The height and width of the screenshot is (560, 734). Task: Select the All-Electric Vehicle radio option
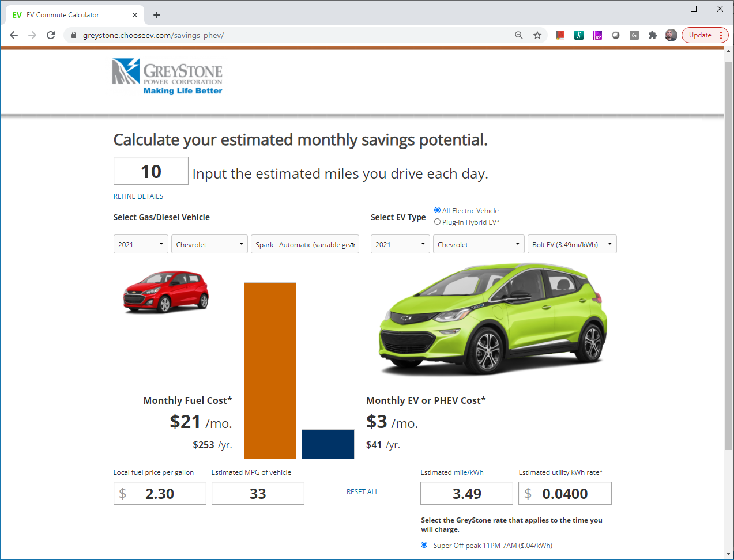[x=438, y=210]
